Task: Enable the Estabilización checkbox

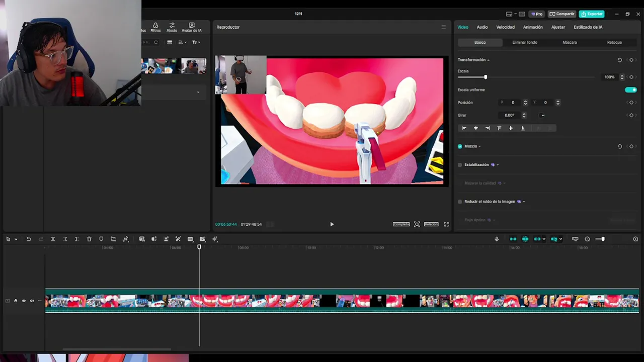Action: click(x=460, y=165)
